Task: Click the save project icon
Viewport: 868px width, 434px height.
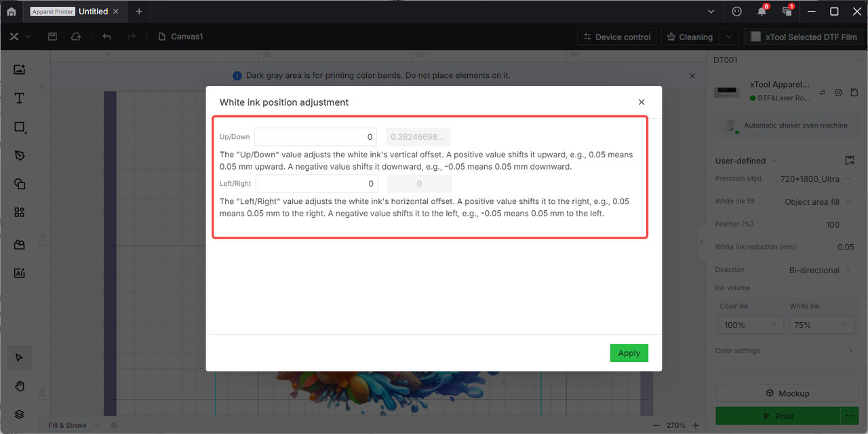Action: point(52,37)
